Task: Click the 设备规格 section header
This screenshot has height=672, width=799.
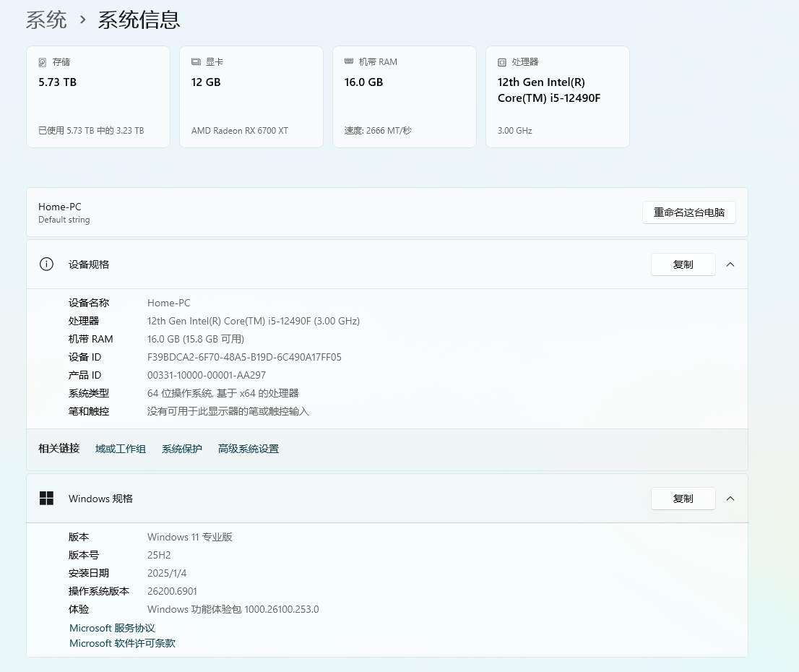Action: pyautogui.click(x=89, y=264)
